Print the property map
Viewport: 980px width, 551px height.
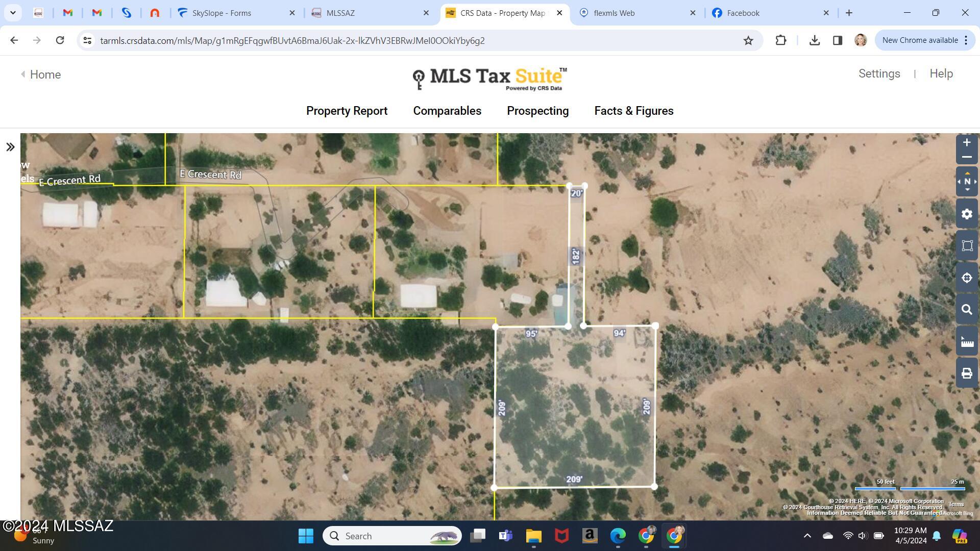point(967,373)
